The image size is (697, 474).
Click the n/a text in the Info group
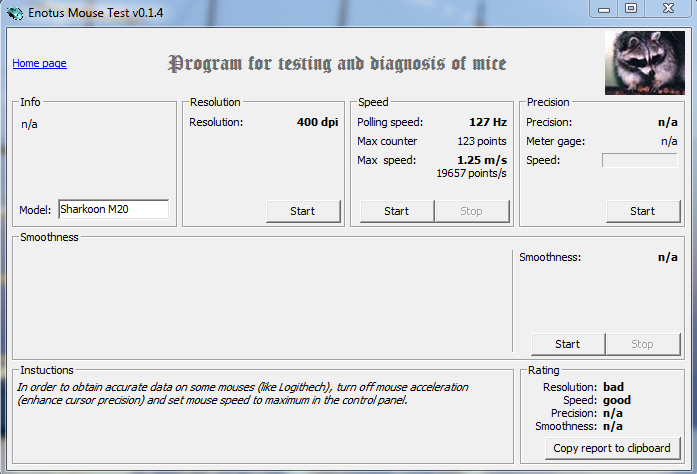[29, 125]
